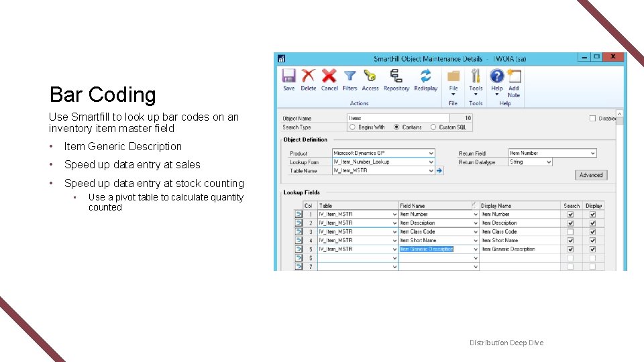644x362 pixels.
Task: Click the Redisplay refresh icon
Action: coord(425,76)
